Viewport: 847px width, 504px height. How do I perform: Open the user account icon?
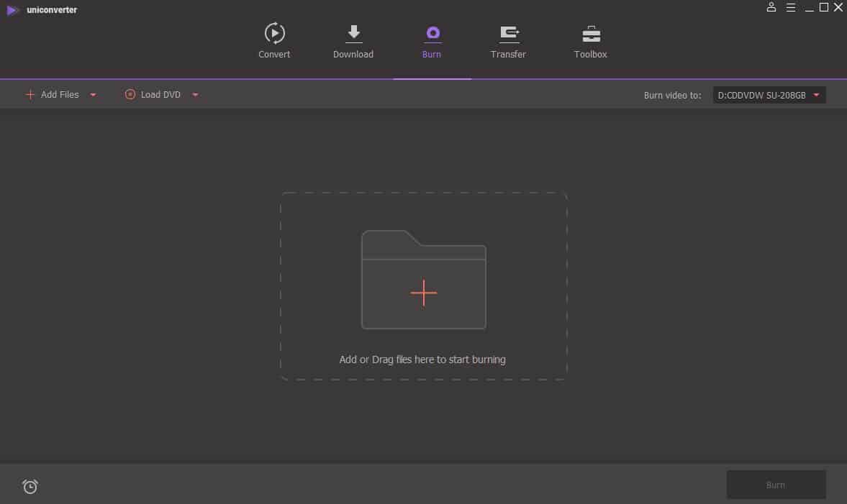[771, 7]
